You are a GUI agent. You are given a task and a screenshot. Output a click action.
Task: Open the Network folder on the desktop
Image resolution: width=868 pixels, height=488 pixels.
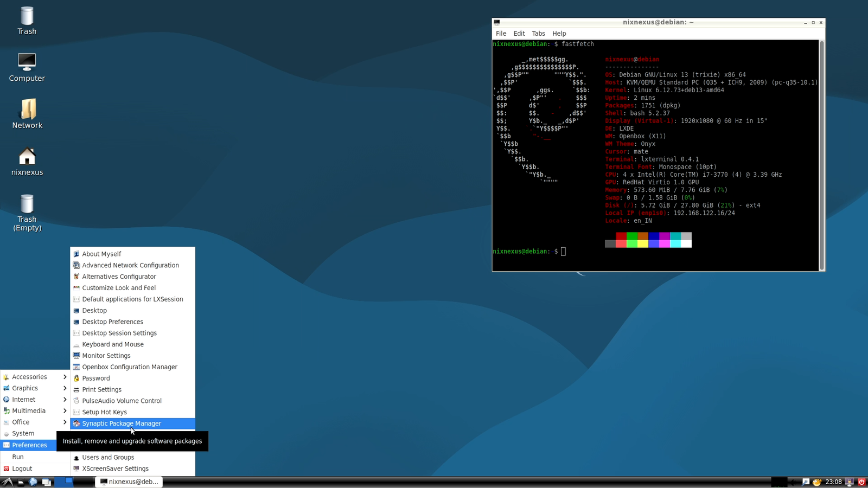pyautogui.click(x=27, y=113)
